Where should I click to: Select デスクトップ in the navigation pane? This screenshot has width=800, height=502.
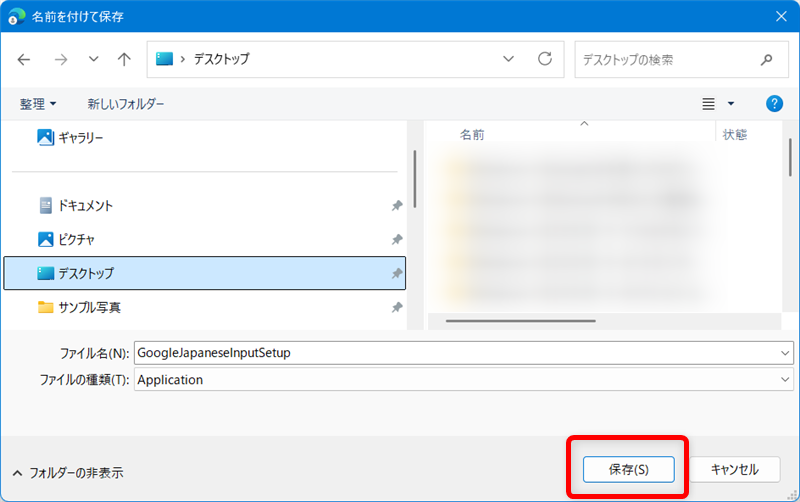pos(204,273)
